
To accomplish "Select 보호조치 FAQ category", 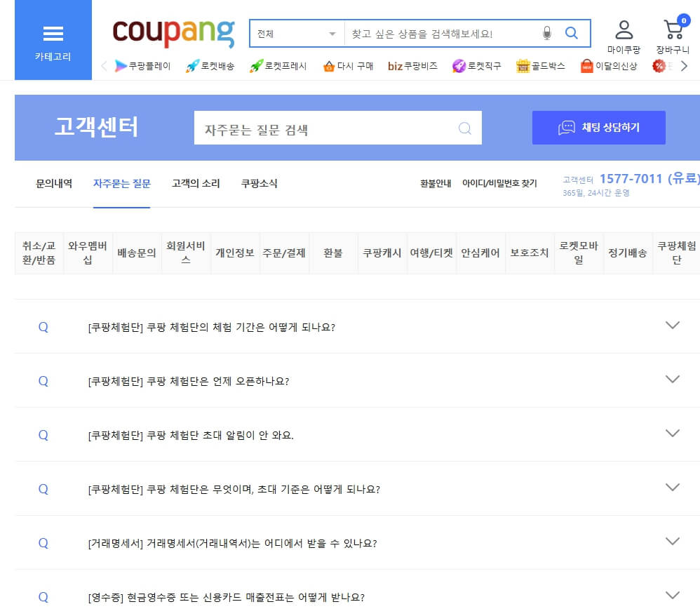I will tap(530, 253).
